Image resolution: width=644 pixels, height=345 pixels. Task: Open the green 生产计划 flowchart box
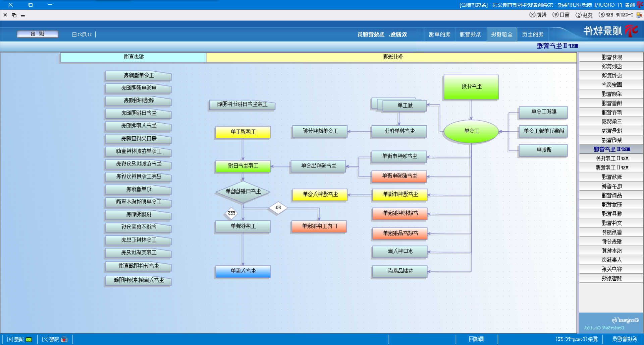(x=471, y=87)
